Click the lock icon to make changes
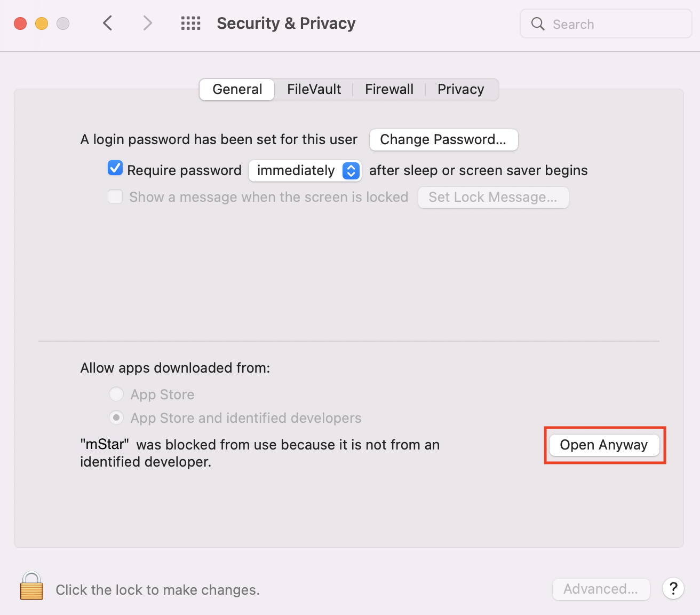The height and width of the screenshot is (615, 700). pos(31,586)
